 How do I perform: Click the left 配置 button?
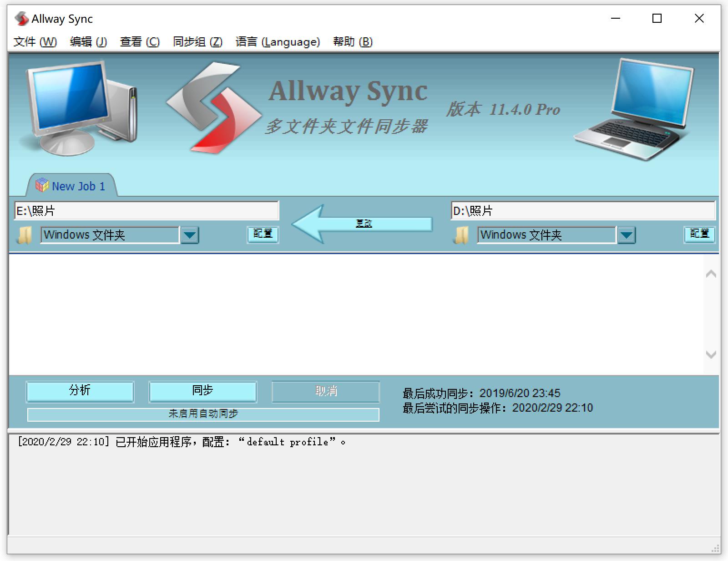[x=263, y=234]
